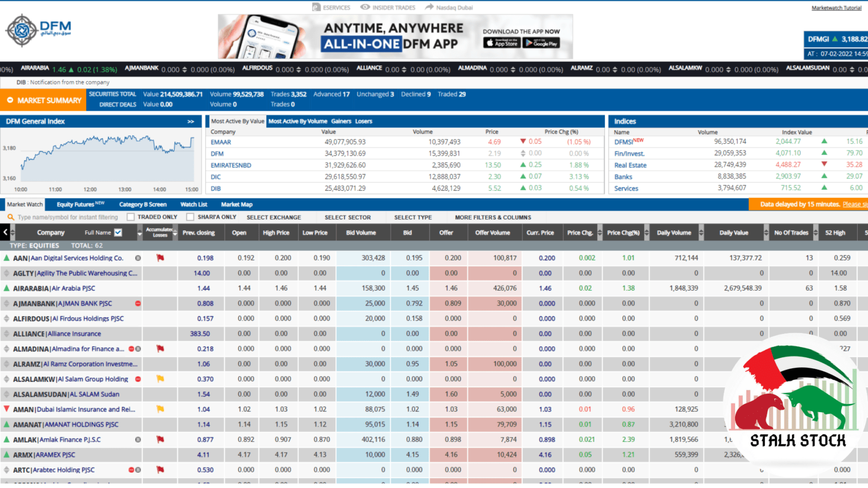This screenshot has width=868, height=488.
Task: Switch to the Equity Futures tab
Action: (80, 204)
